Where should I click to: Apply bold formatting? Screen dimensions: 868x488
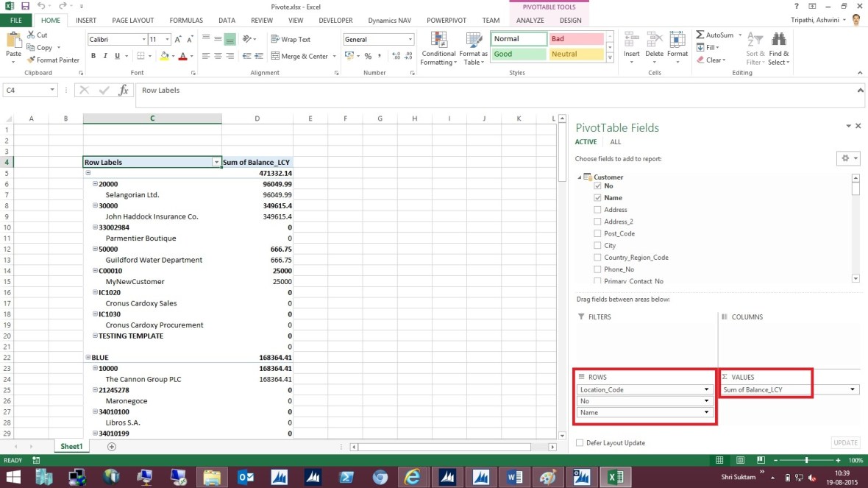coord(93,55)
